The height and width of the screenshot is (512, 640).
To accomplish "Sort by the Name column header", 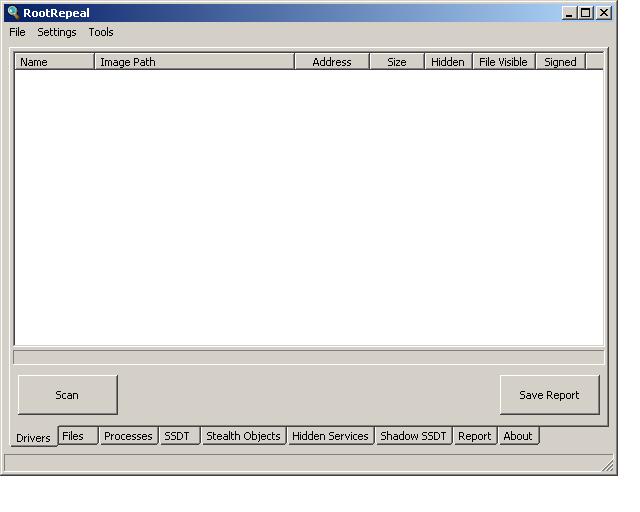I will [x=54, y=62].
